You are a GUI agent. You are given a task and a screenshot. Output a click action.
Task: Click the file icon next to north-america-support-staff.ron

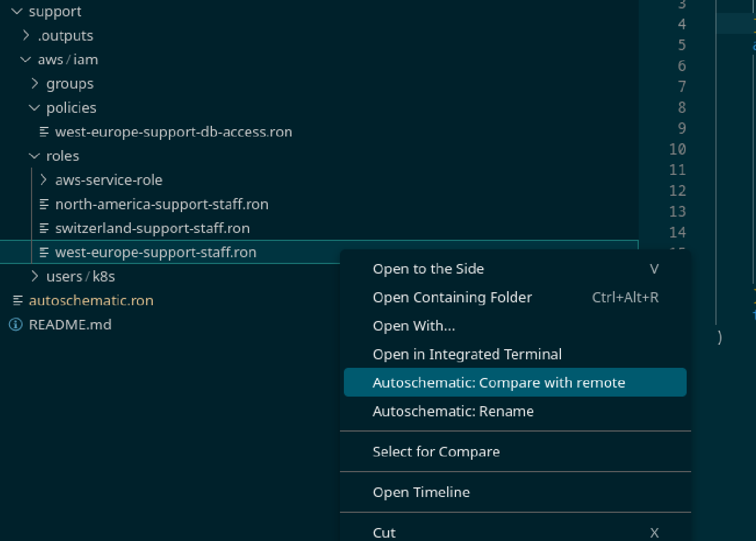pos(44,204)
